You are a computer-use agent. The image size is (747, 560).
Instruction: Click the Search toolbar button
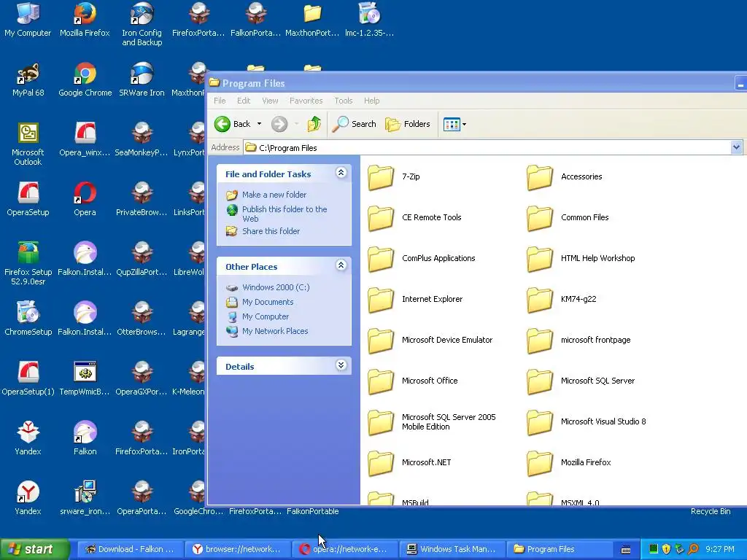click(x=354, y=124)
